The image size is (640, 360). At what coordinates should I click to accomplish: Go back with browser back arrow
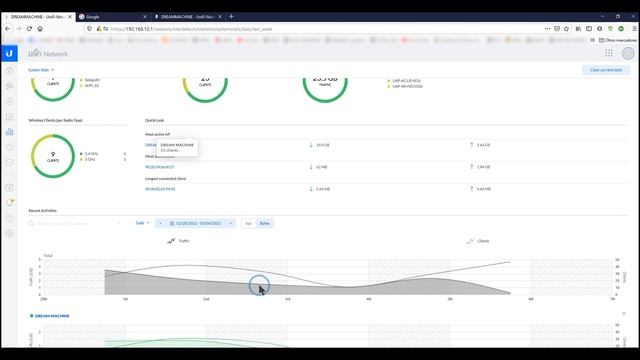coord(8,29)
